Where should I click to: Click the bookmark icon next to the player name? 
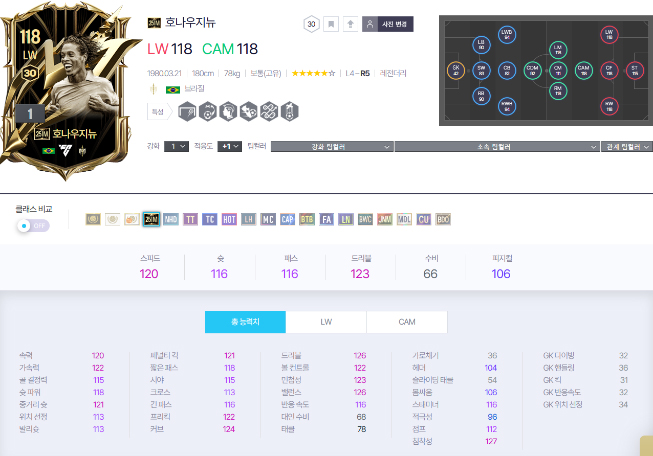331,24
